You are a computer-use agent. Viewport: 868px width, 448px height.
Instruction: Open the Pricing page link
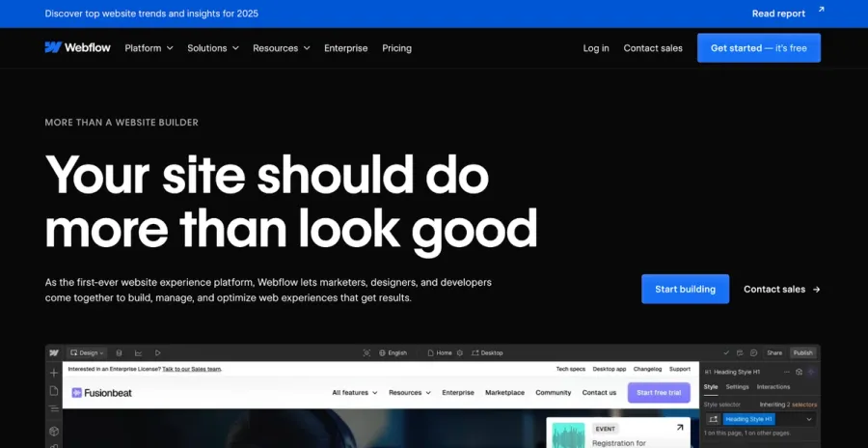point(397,48)
